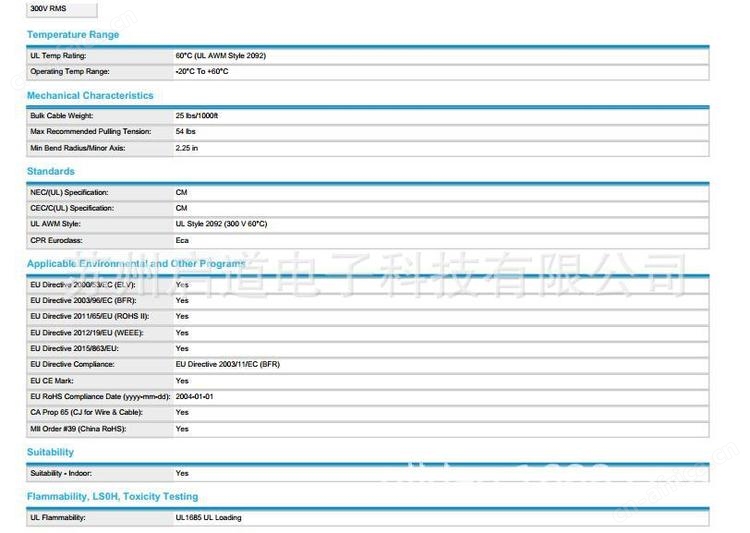Select CM value in CEC/C(UL) Specification row
The width and height of the screenshot is (750, 533).
pos(181,208)
